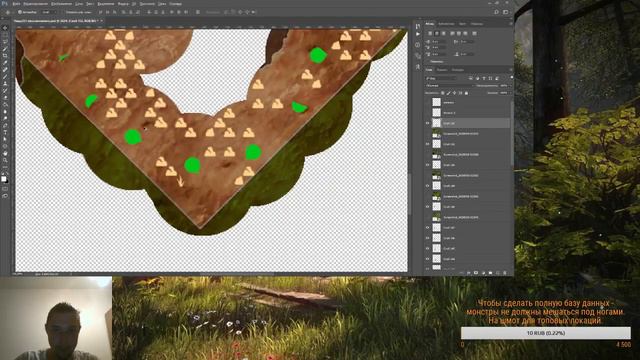Click the trash icon to delete layer
Image resolution: width=640 pixels, height=360 pixels.
[x=505, y=273]
